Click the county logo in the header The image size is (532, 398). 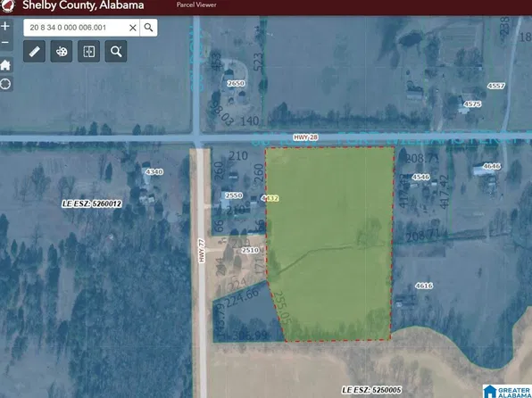coord(8,5)
